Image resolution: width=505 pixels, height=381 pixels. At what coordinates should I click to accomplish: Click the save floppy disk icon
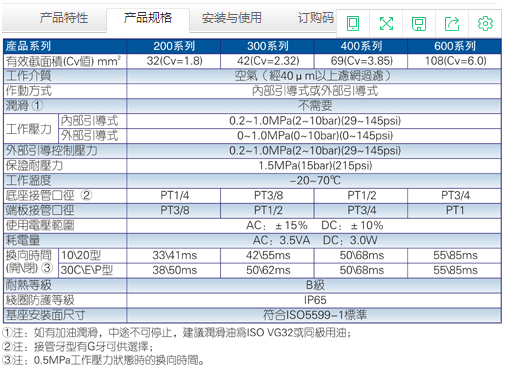419,24
